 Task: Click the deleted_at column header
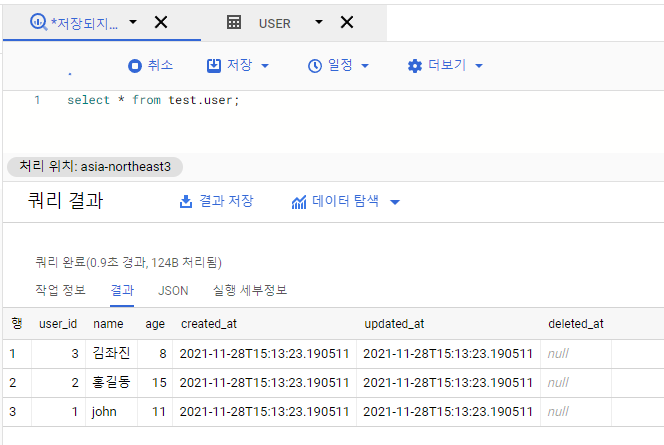tap(576, 324)
